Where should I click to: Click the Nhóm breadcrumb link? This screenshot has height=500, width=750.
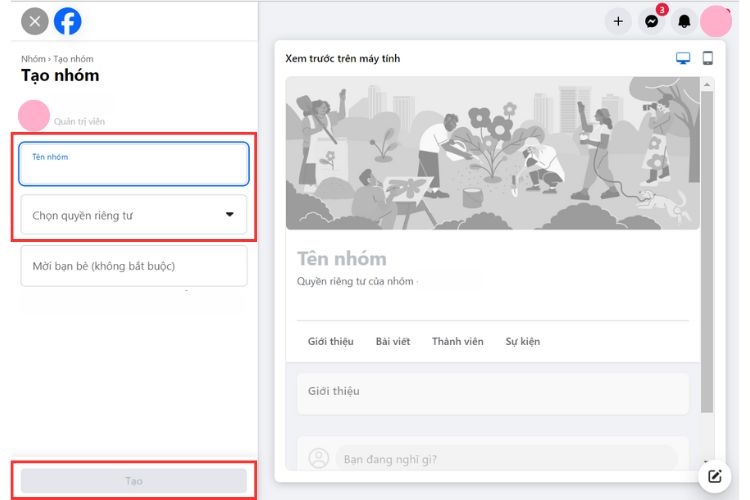33,59
